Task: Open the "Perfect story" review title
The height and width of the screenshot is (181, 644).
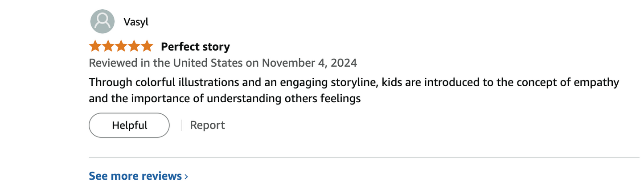Action: pos(195,47)
